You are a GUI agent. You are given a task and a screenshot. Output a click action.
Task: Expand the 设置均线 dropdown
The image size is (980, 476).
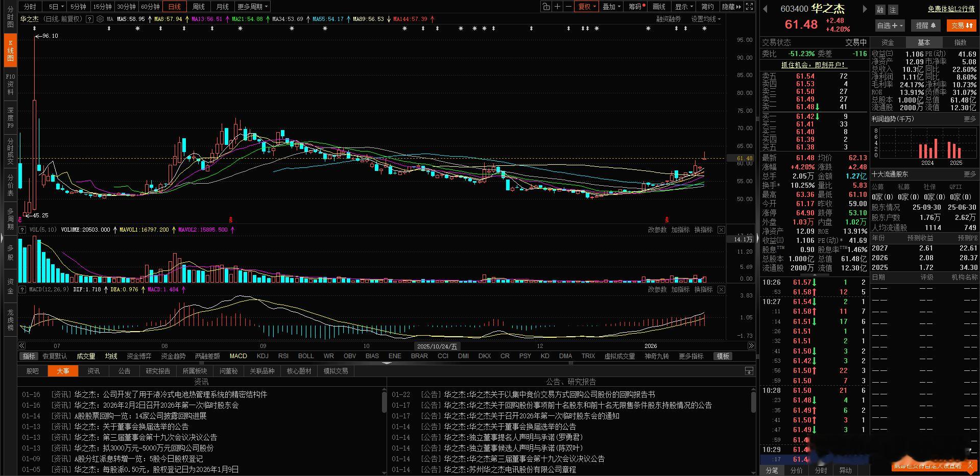[706, 19]
